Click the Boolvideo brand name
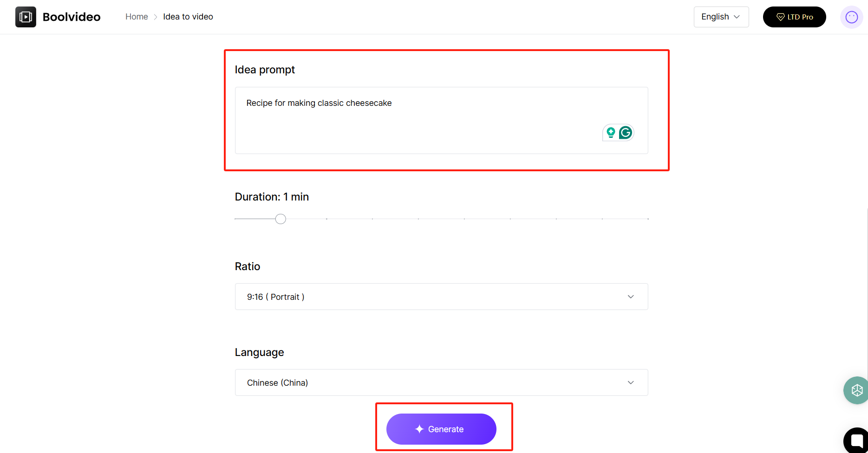Screen dimensions: 868x453 (x=72, y=17)
